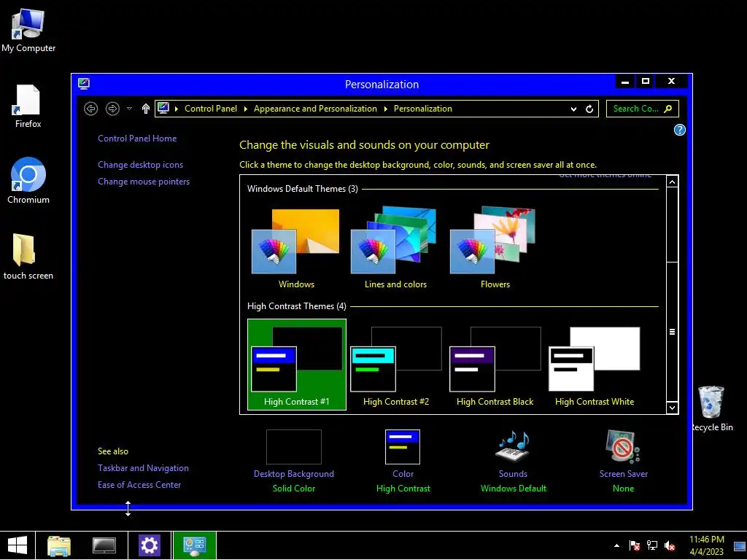Click the theme list scrollbar thumb

(672, 332)
